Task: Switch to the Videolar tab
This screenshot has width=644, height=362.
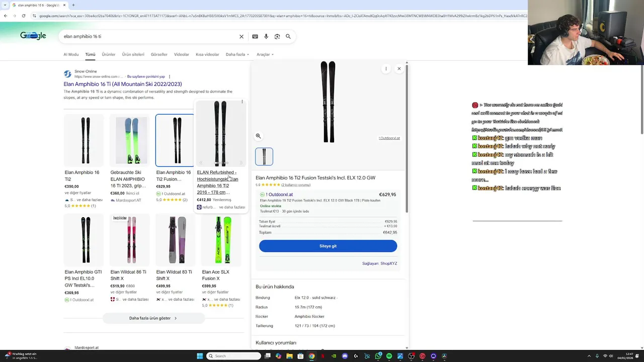Action: (x=182, y=54)
